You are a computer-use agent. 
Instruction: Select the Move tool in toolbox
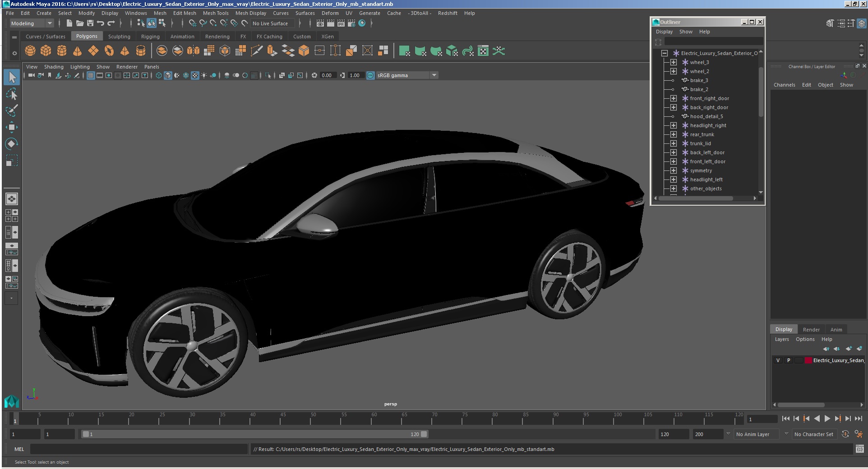(12, 127)
